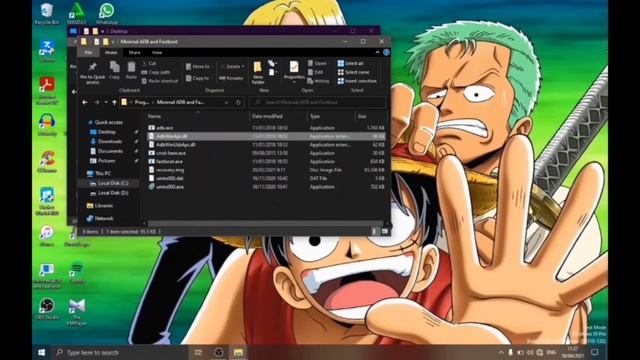Click Pin to Quick access ribbon icon
The width and height of the screenshot is (640, 360).
(x=93, y=73)
